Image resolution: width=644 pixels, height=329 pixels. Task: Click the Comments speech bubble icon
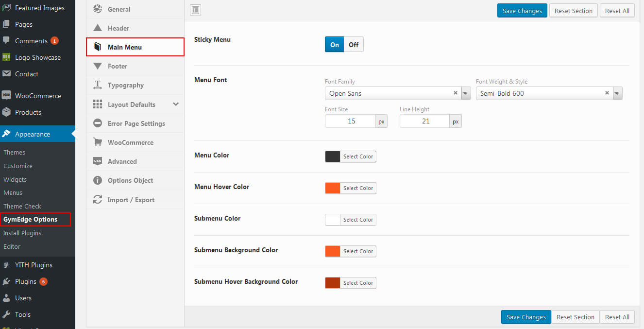(6, 41)
